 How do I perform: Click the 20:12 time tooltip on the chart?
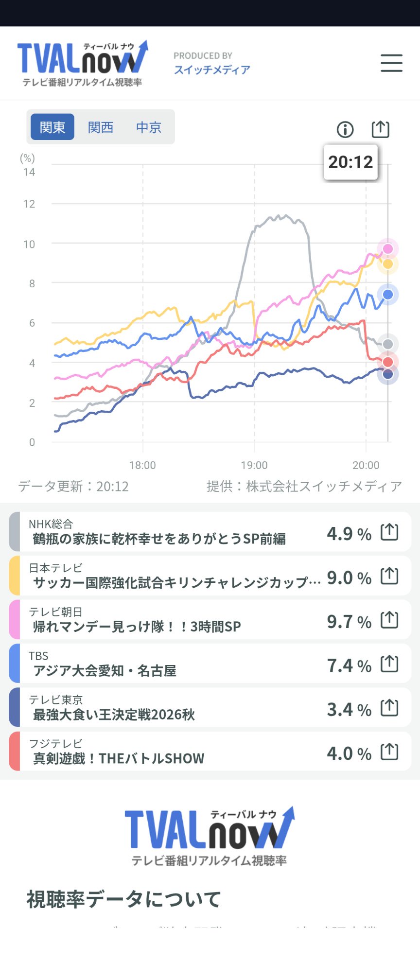pyautogui.click(x=350, y=162)
